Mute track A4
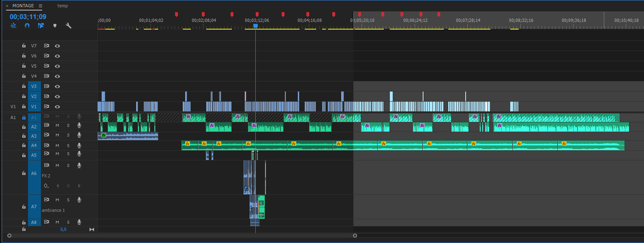Image resolution: width=644 pixels, height=243 pixels. tap(57, 145)
